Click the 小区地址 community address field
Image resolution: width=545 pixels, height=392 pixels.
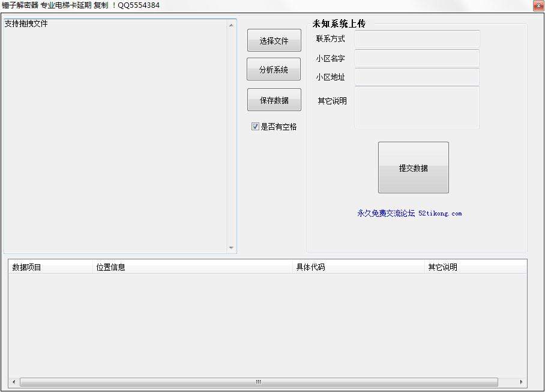click(417, 77)
